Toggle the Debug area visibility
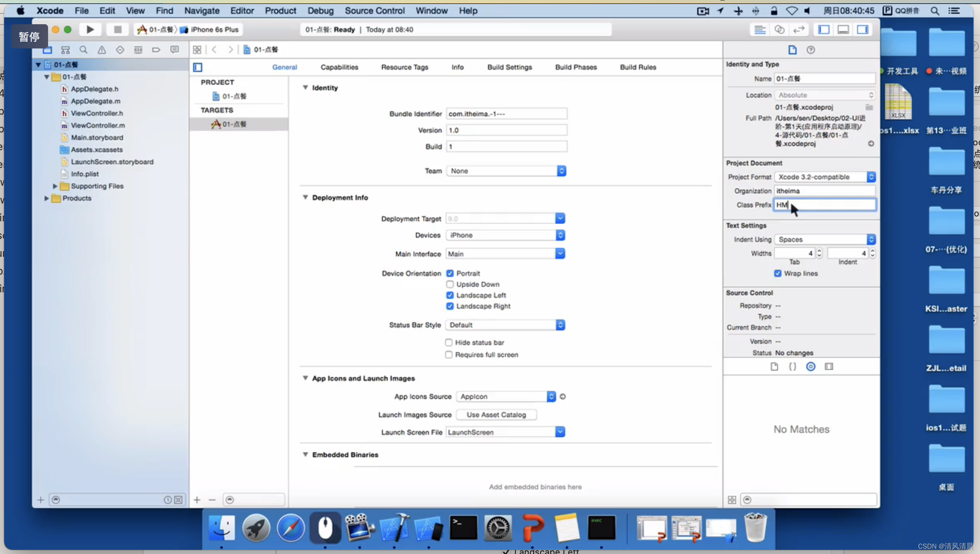This screenshot has width=980, height=554. point(843,29)
